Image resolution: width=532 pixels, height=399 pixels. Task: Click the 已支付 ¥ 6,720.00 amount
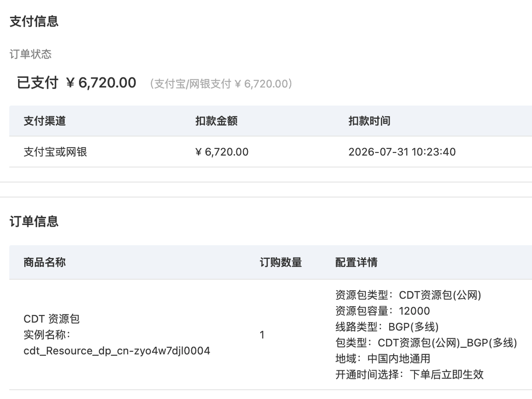[76, 83]
